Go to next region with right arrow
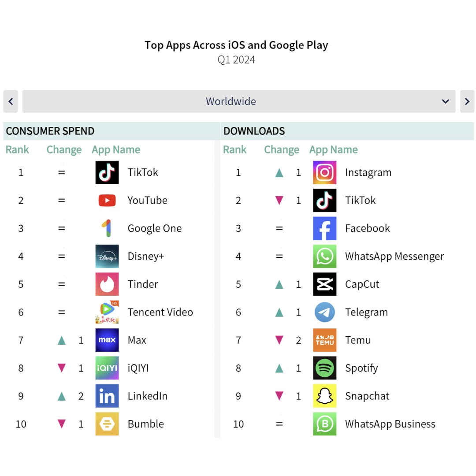 click(x=467, y=101)
